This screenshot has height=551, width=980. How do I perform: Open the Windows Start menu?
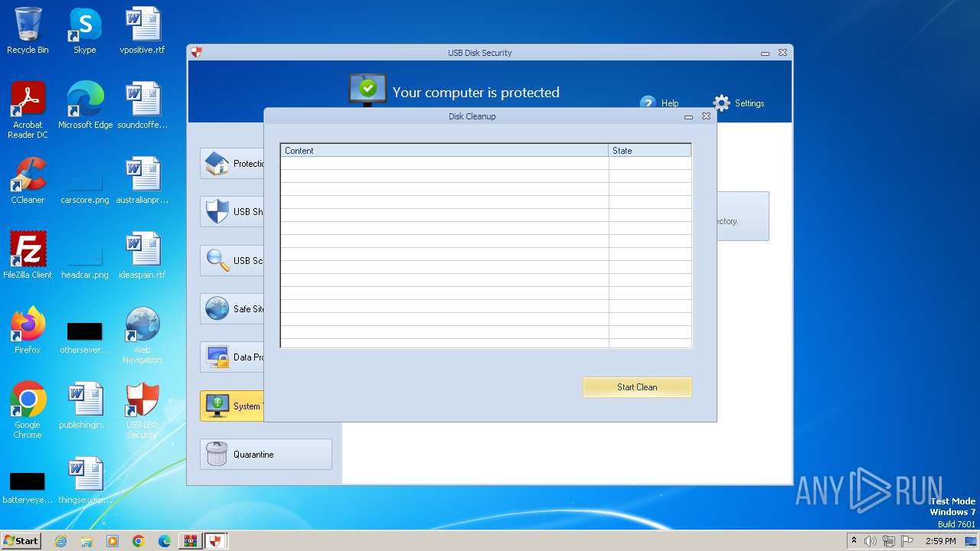click(21, 541)
